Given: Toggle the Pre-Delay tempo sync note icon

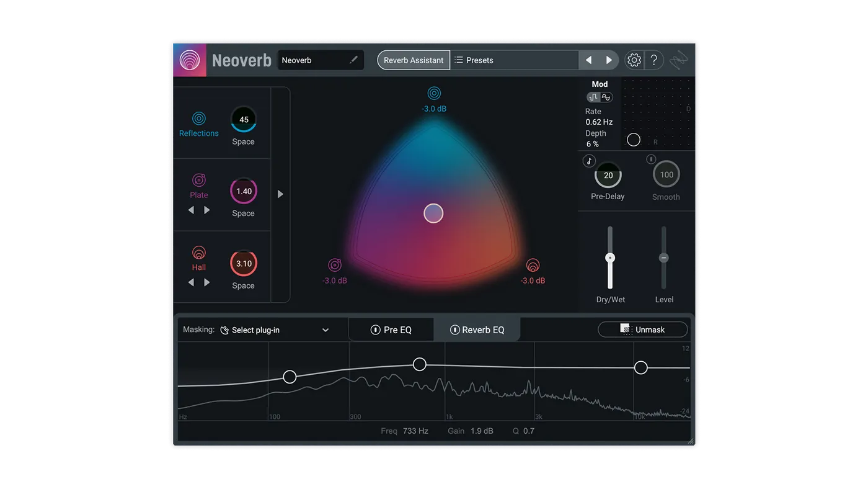Looking at the screenshot, I should tap(589, 161).
